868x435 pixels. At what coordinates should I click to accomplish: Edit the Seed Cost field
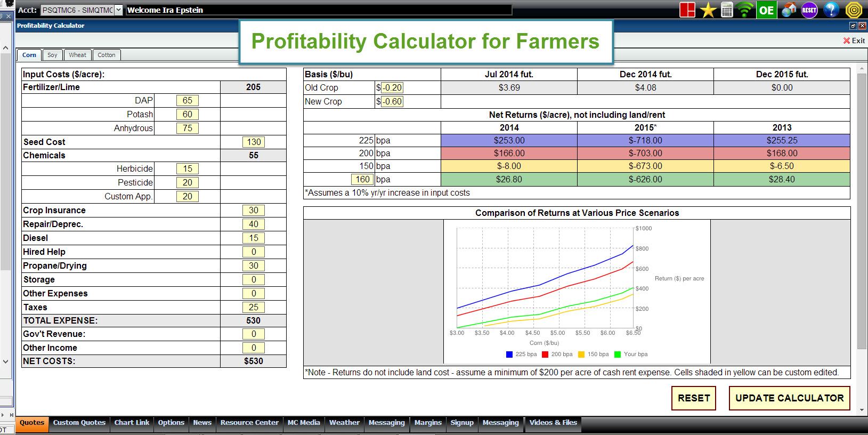point(254,142)
